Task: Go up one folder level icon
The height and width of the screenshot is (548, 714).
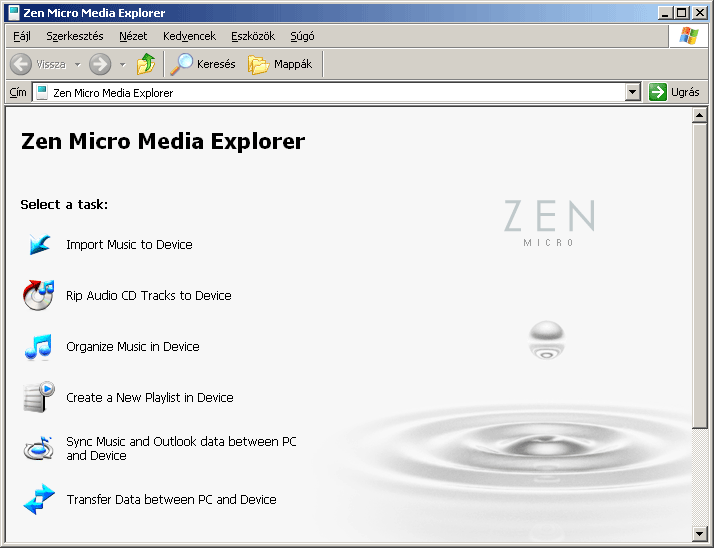Action: (x=146, y=64)
